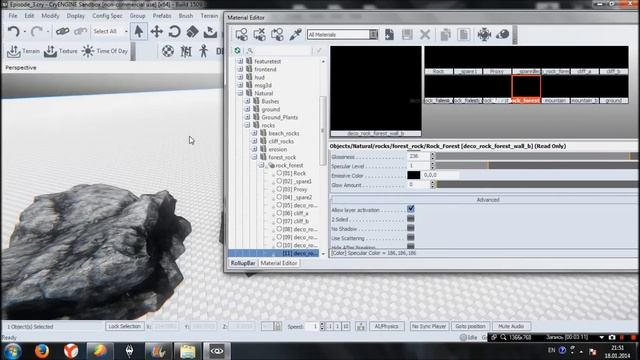Click the Save material disk icon

[x=407, y=34]
